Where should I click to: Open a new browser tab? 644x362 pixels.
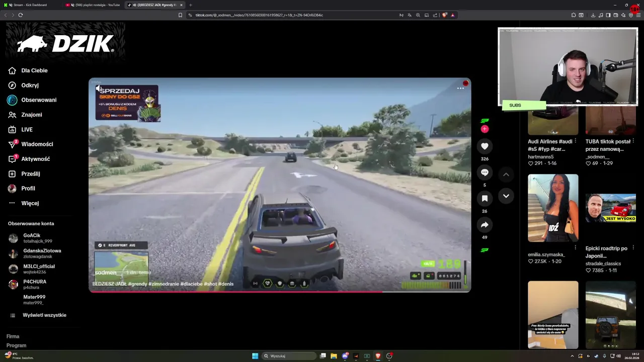[190, 5]
